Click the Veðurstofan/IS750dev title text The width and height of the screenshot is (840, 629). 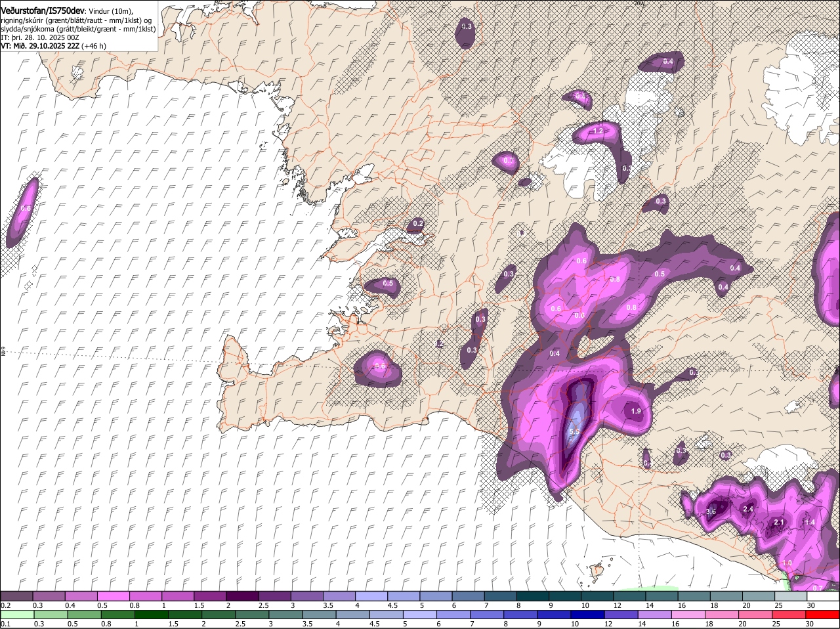tap(43, 11)
